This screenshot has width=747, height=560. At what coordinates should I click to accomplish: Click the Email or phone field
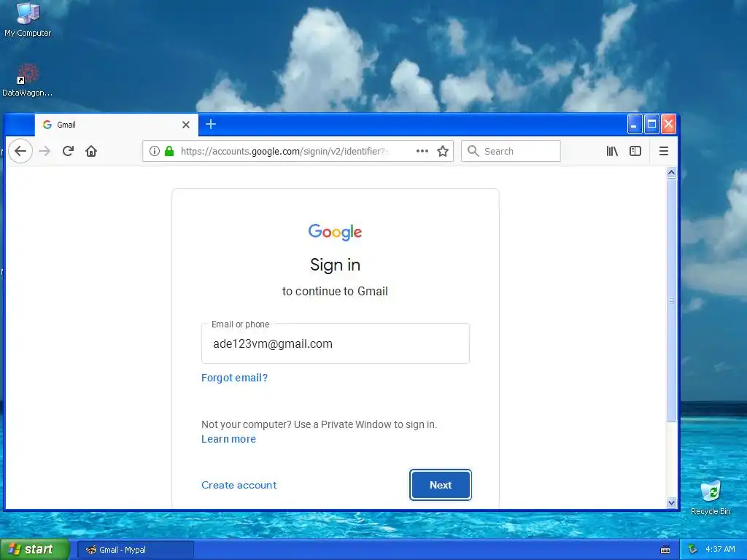pyautogui.click(x=336, y=343)
